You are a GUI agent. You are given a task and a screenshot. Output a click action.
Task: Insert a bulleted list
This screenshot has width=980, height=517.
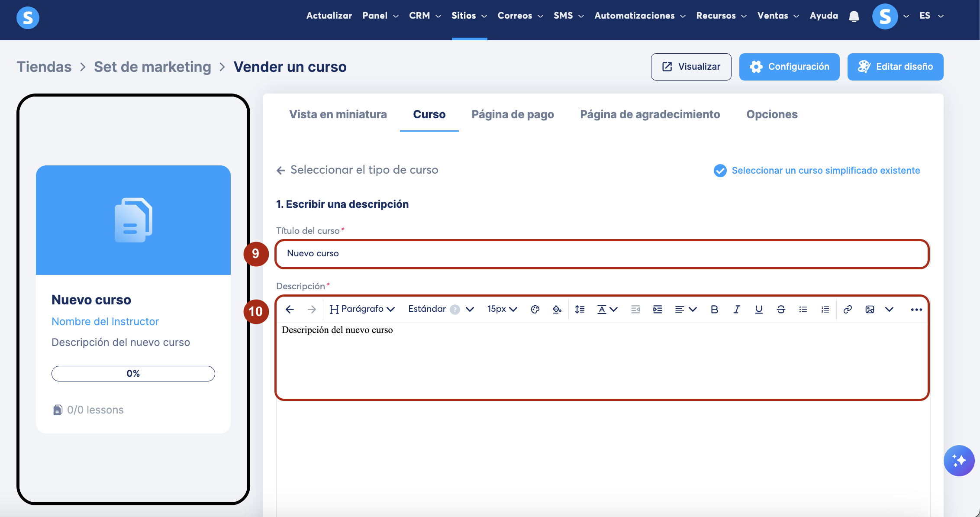tap(803, 309)
